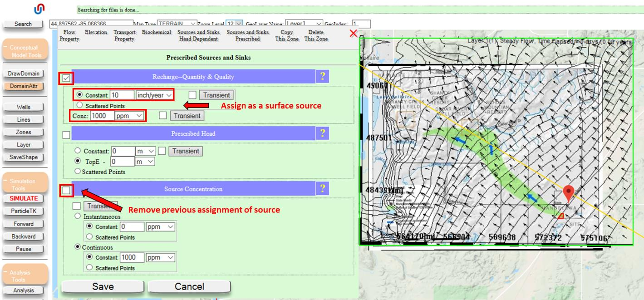Click the Search button
Image resolution: width=644 pixels, height=300 pixels.
tap(23, 24)
